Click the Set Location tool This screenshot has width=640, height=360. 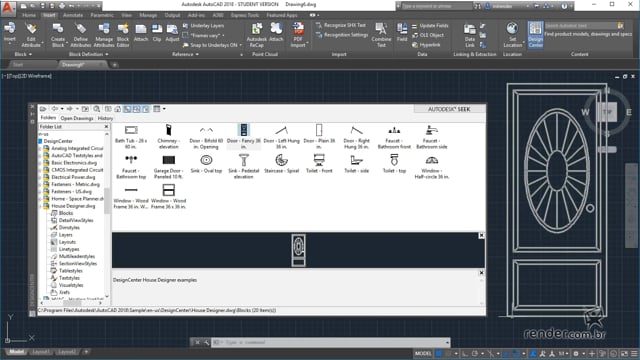[512, 35]
